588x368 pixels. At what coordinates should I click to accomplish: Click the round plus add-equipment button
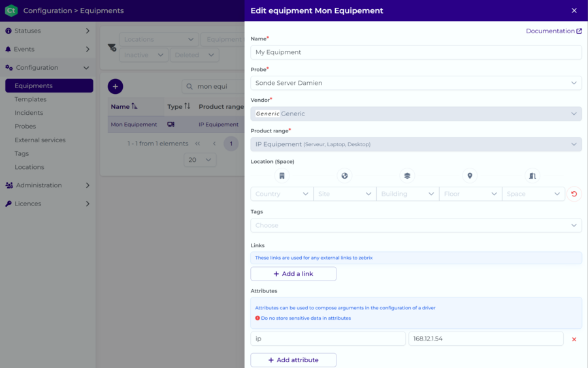[115, 87]
